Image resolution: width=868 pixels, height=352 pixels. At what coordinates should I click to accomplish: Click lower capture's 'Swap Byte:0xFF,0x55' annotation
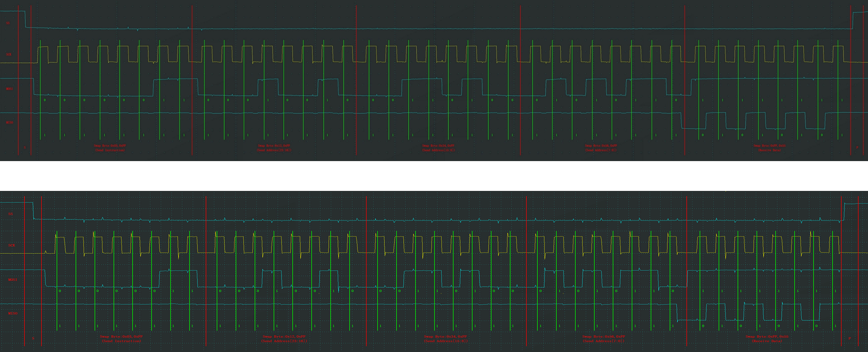tap(767, 336)
